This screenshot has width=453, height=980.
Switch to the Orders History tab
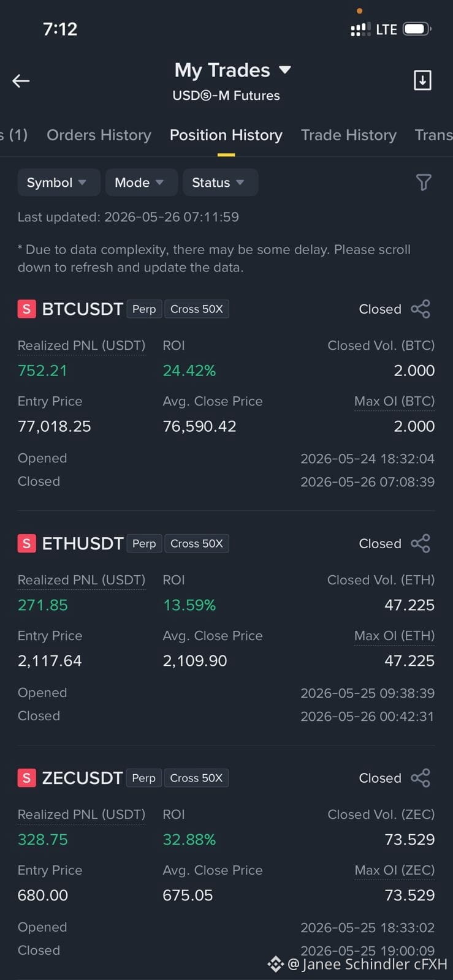tap(99, 135)
